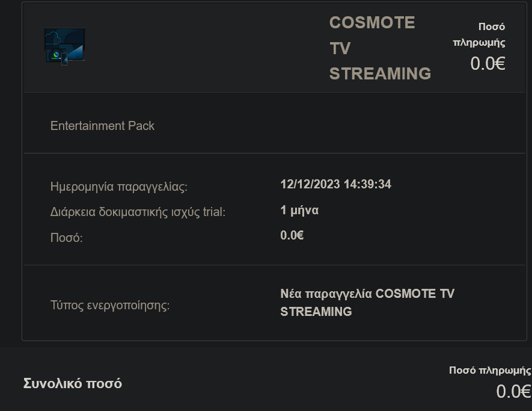The height and width of the screenshot is (411, 532).
Task: Click the 0.0€ value beside the Ποσό: row
Action: (292, 235)
